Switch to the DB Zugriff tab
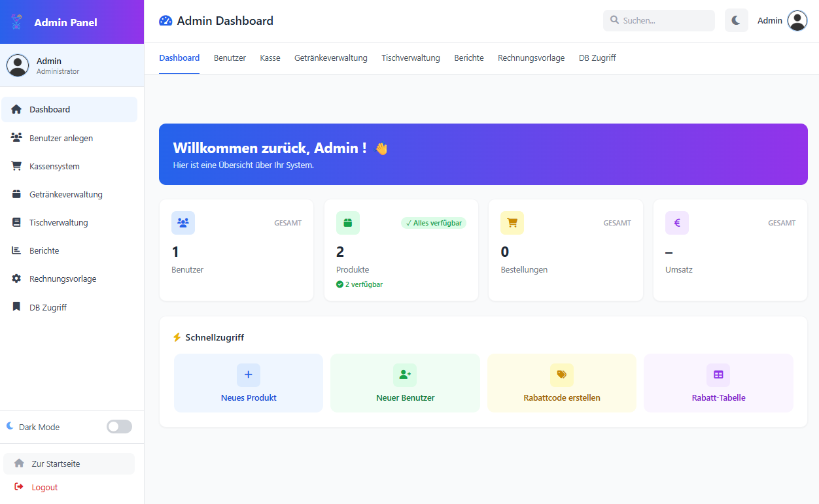This screenshot has width=819, height=504. 597,58
